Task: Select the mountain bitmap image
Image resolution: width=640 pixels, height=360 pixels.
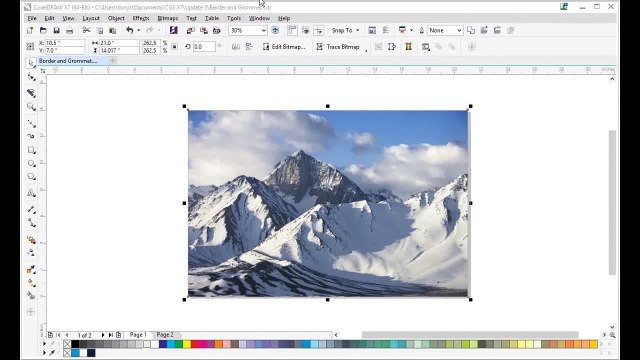Action: tap(328, 203)
